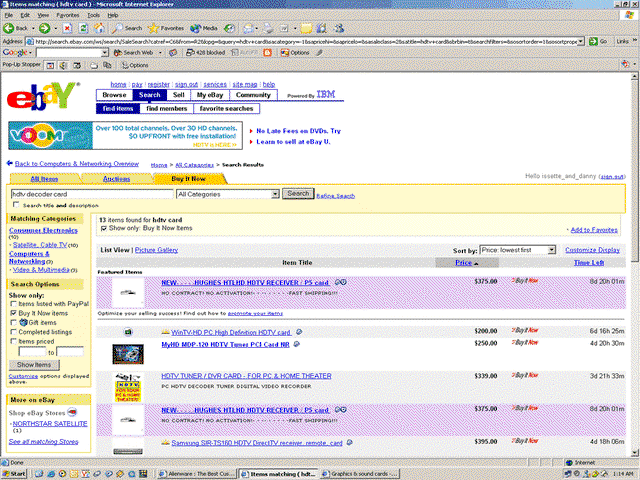The height and width of the screenshot is (480, 640).
Task: Click the MyHD MDP-120 item thumbnail
Action: point(128,354)
